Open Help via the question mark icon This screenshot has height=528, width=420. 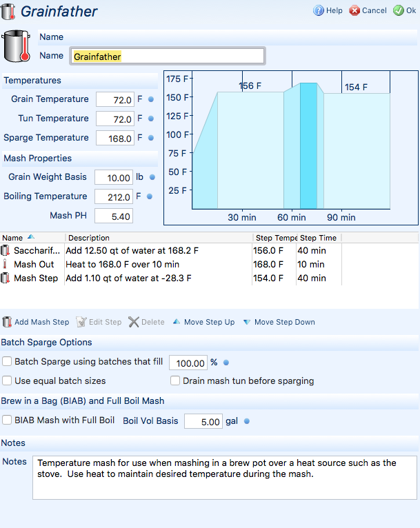point(319,10)
